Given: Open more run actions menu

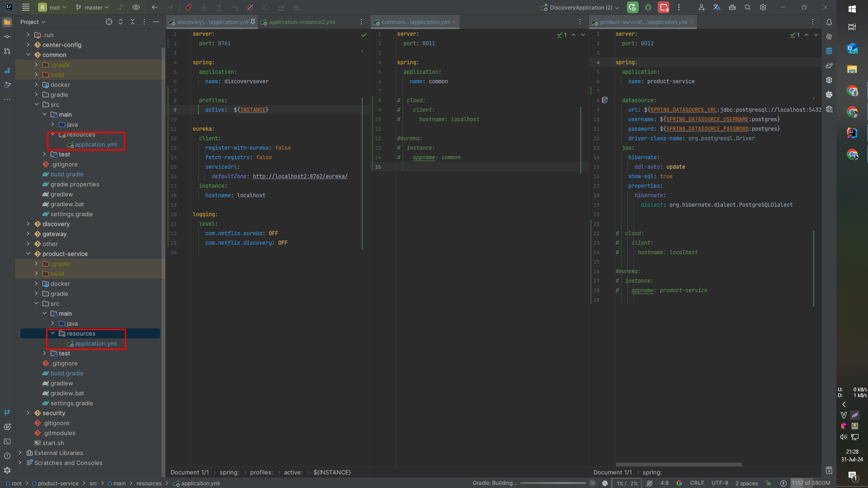Looking at the screenshot, I should coord(679,7).
